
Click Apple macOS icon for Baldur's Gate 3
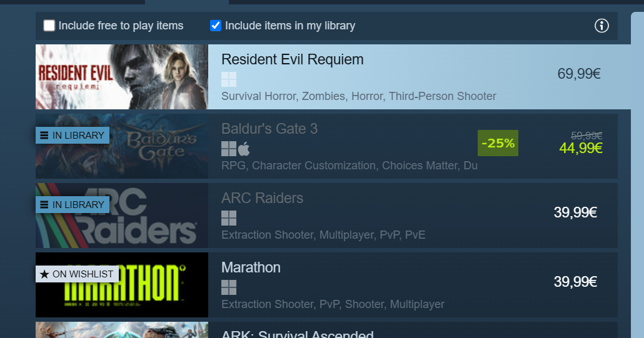[244, 149]
